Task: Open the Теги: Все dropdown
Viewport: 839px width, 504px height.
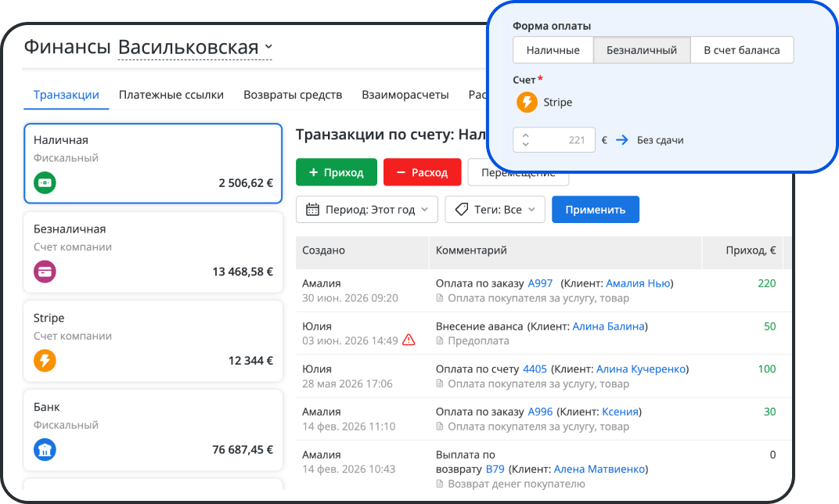Action: pos(495,210)
